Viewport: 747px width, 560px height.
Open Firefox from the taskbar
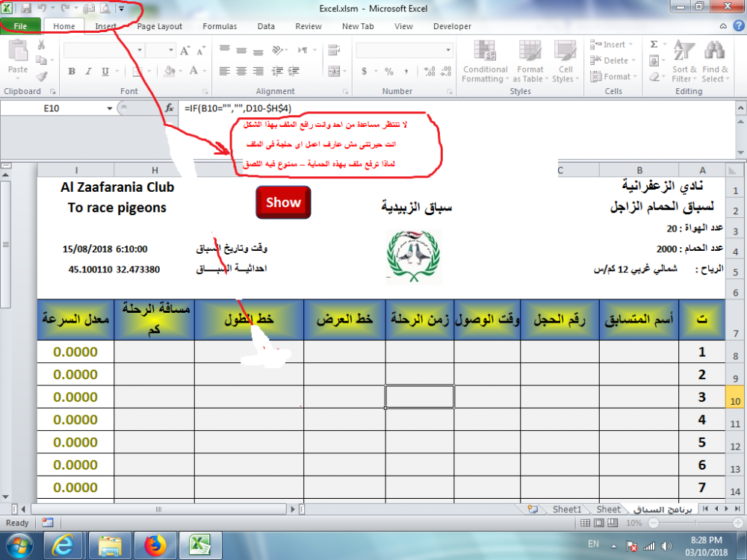point(155,545)
